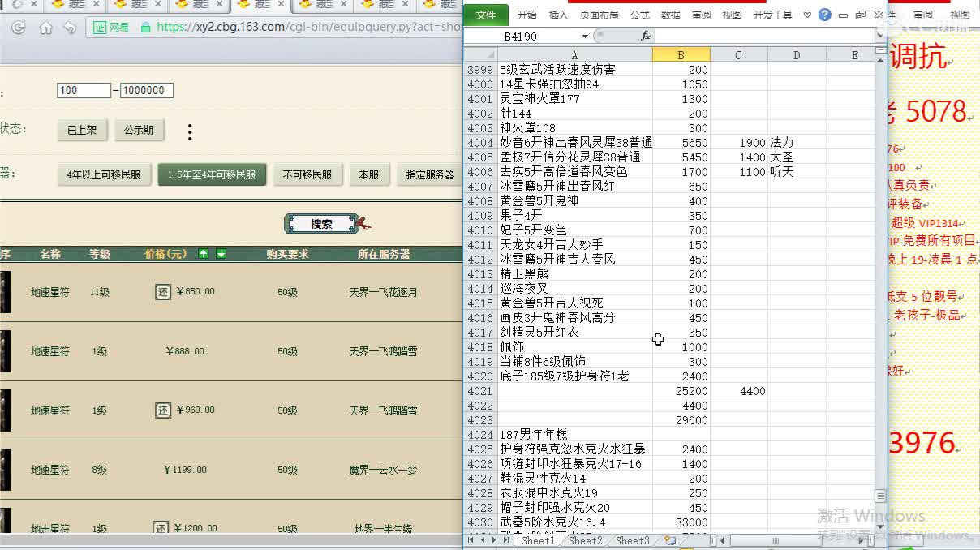Collapse the Excel ribbon caret icon
This screenshot has height=550, width=980.
click(808, 15)
